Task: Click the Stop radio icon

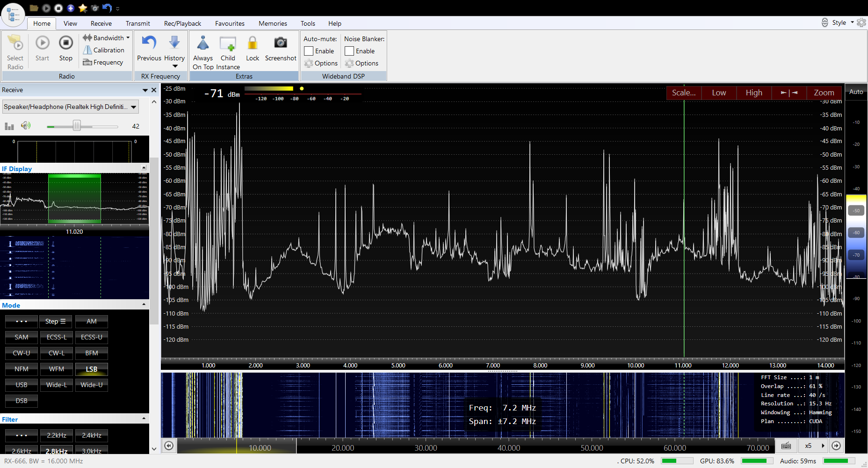Action: coord(66,43)
